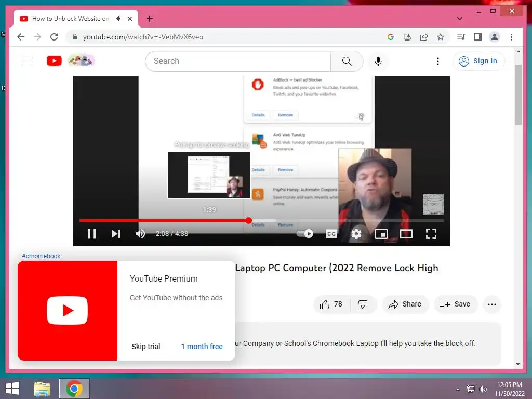Open the video settings gear
This screenshot has width=532, height=399.
[x=356, y=234]
